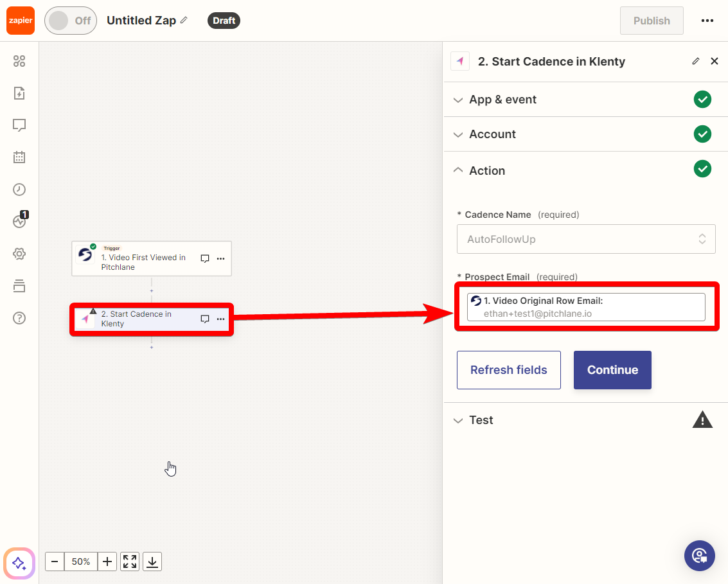Open the AI sparkle assistant button
The width and height of the screenshot is (728, 584).
click(19, 563)
